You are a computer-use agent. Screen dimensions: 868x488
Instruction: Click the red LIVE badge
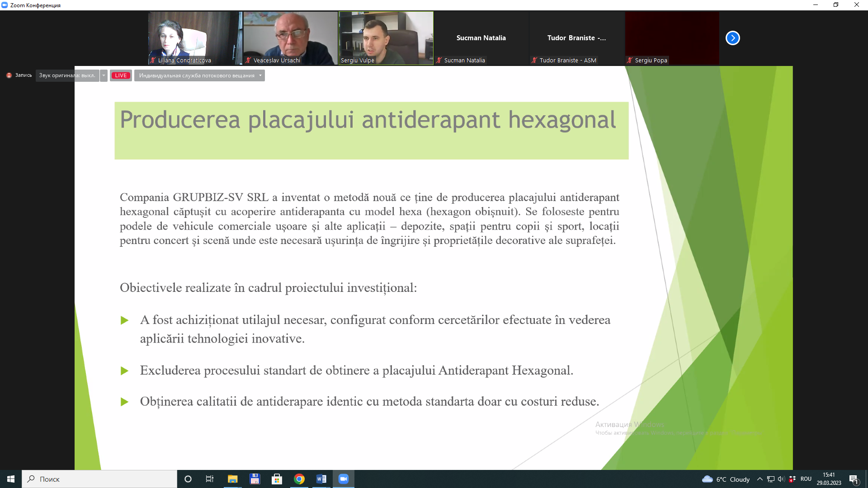(x=121, y=75)
